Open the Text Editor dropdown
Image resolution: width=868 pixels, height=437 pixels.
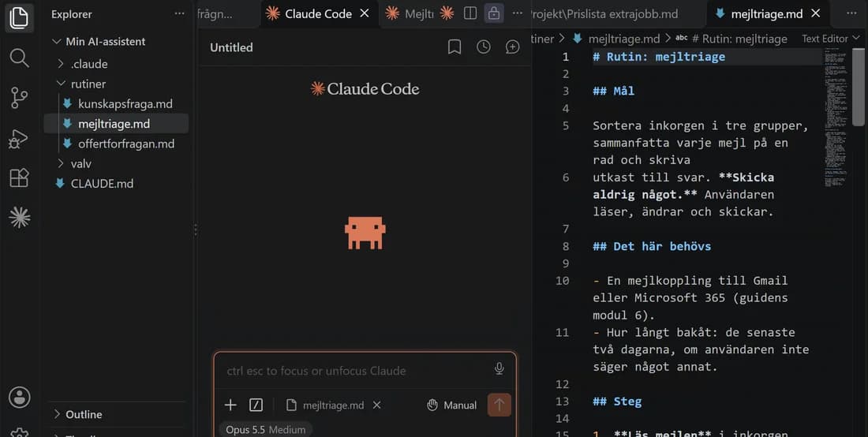[830, 38]
